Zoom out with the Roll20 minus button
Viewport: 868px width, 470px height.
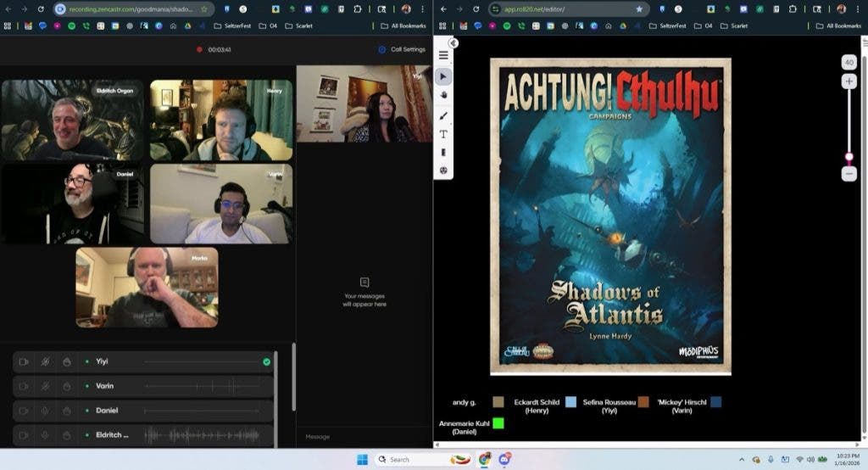click(849, 174)
